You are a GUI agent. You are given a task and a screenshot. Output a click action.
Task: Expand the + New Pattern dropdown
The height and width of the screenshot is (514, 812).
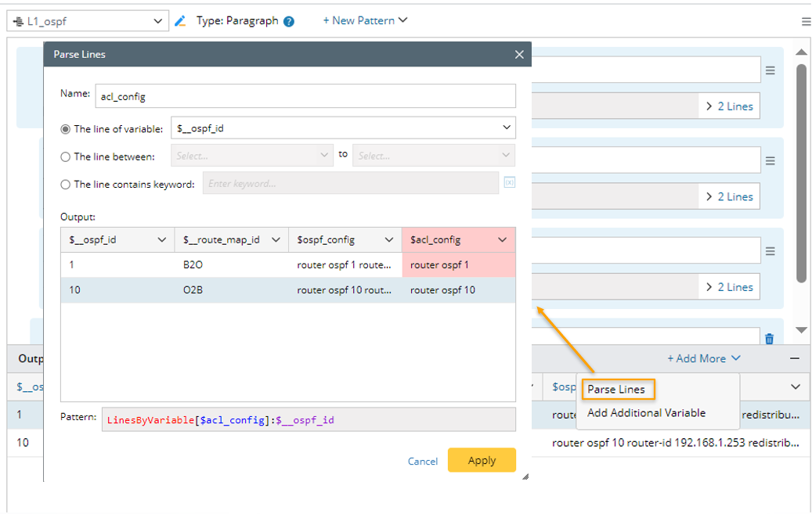pyautogui.click(x=365, y=20)
